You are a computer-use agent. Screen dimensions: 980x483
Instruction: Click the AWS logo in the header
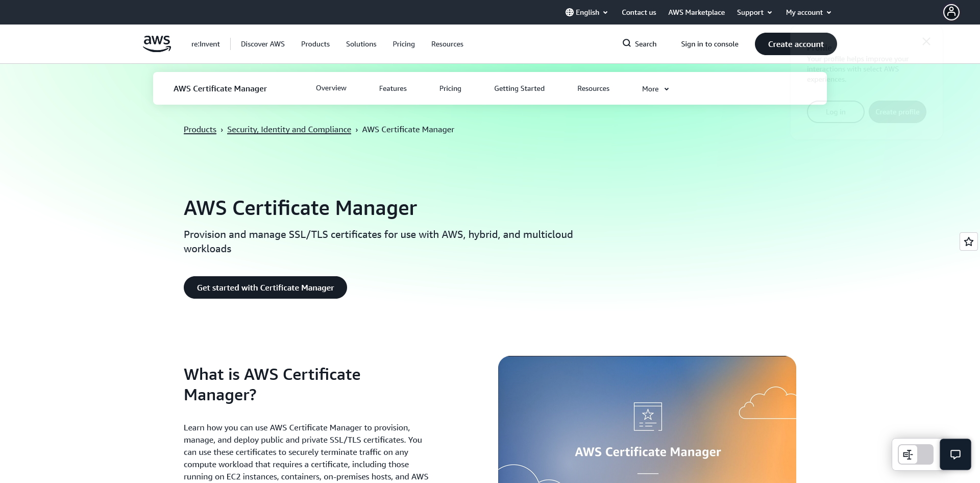pyautogui.click(x=157, y=44)
